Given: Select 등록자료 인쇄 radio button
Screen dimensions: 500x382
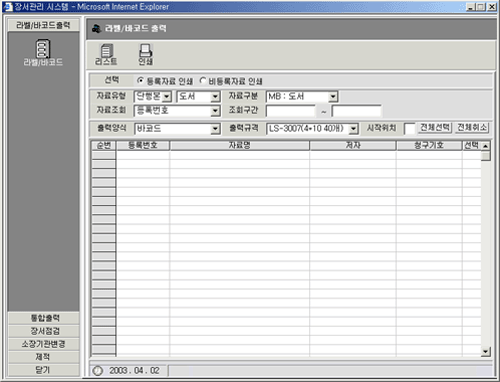Looking at the screenshot, I should 140,81.
